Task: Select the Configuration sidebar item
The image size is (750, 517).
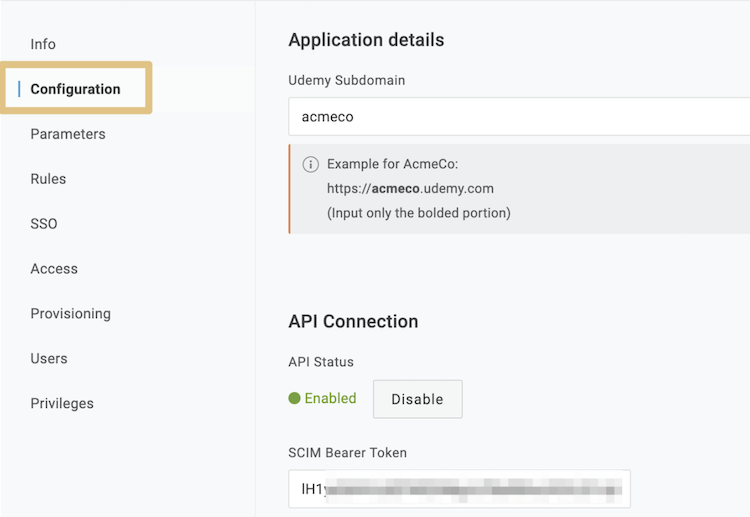Action: click(x=75, y=89)
